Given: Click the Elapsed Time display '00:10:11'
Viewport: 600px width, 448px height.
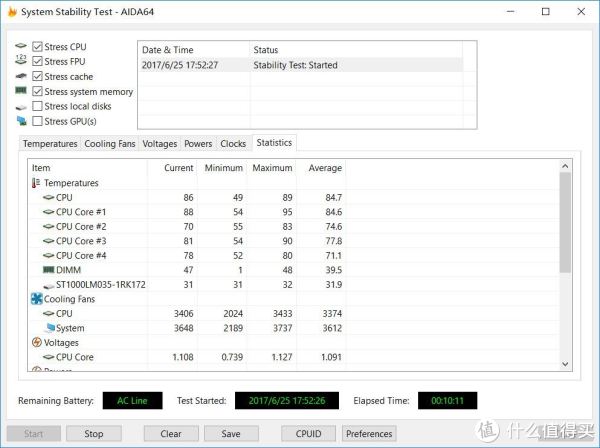Looking at the screenshot, I should [447, 401].
